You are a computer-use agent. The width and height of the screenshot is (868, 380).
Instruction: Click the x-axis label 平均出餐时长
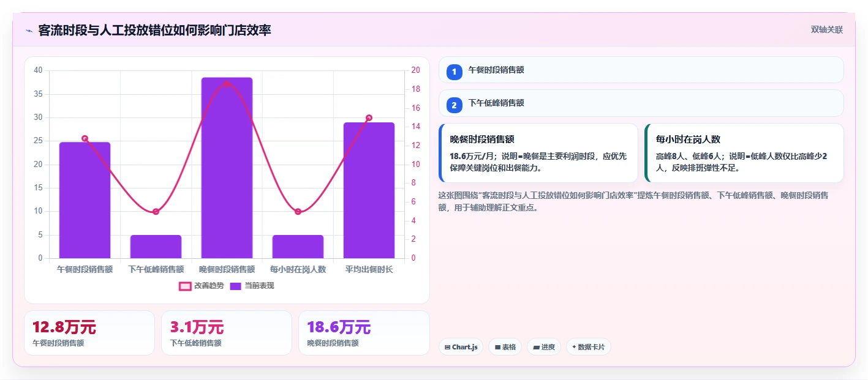coord(369,269)
